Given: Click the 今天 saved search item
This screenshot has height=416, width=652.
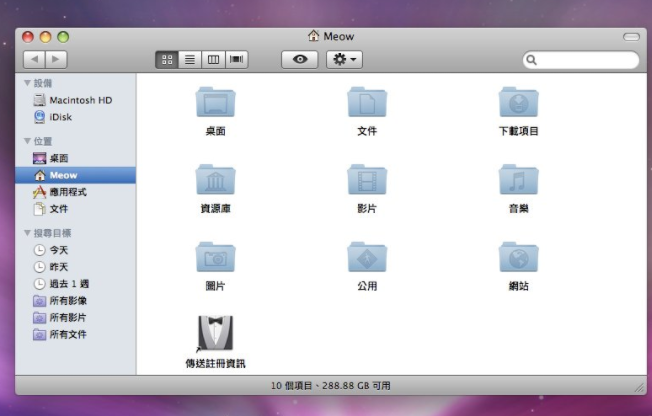Looking at the screenshot, I should pos(59,250).
